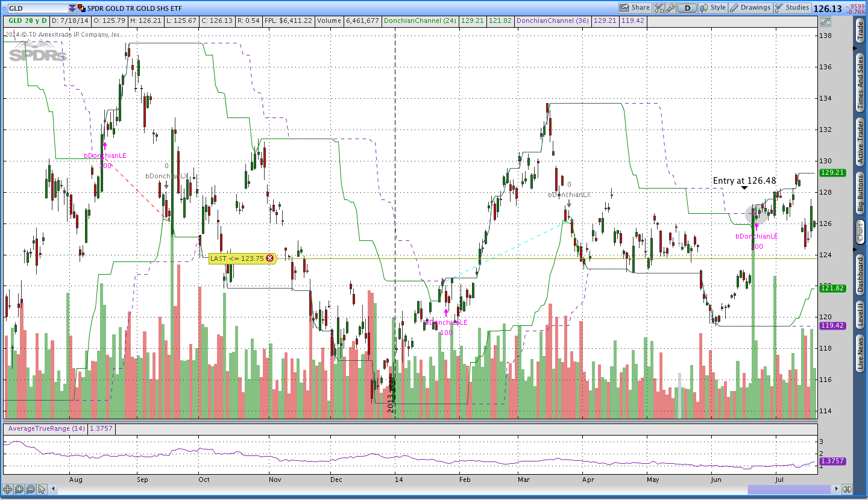Click the Share button
Viewport: 868px width, 500px height.
[635, 8]
